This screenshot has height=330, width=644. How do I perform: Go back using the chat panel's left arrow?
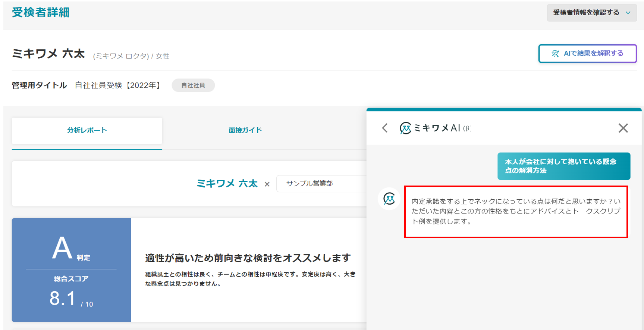pyautogui.click(x=385, y=128)
